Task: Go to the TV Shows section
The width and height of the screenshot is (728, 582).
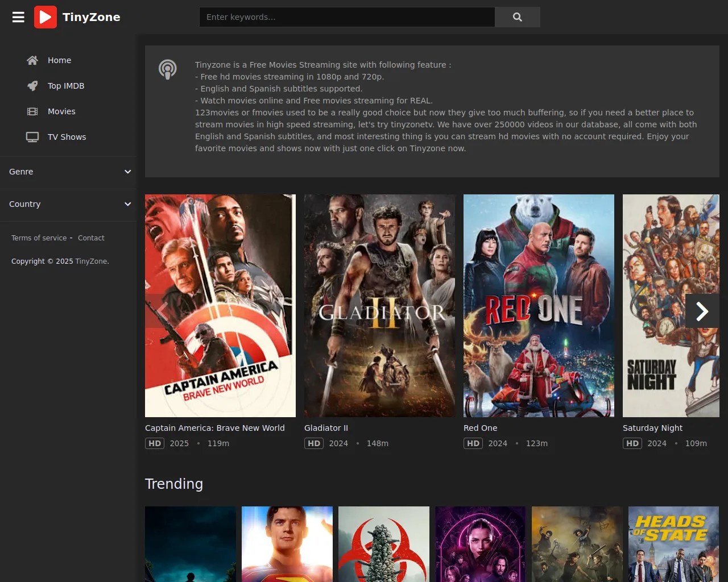Action: (x=67, y=137)
